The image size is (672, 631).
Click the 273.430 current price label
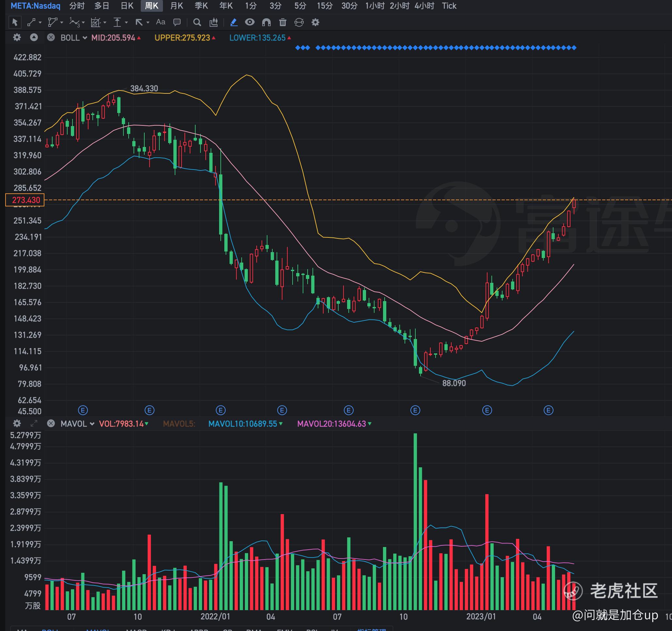[x=25, y=200]
